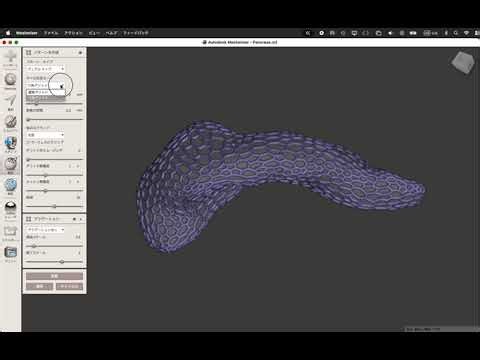Select the highlighted second option in dropdown list
The height and width of the screenshot is (360, 480).
click(x=46, y=98)
